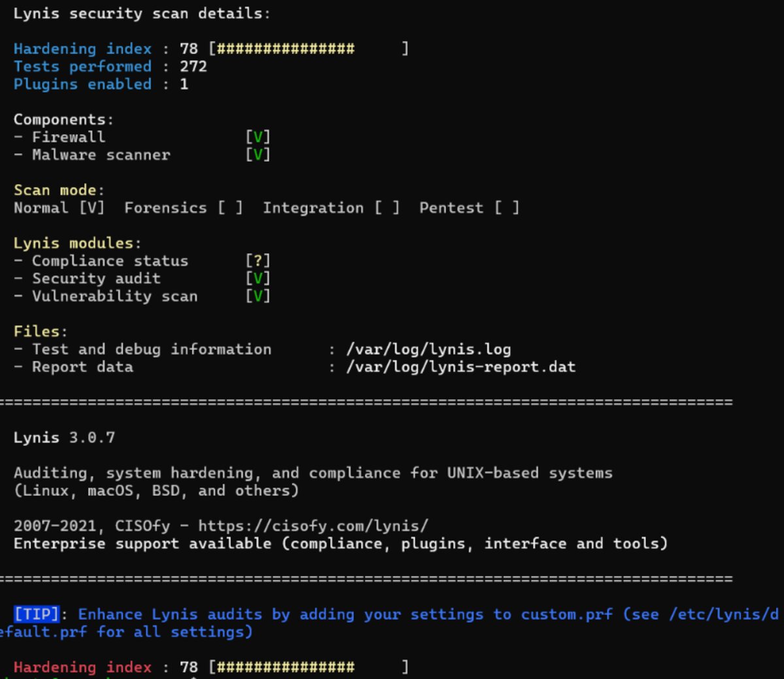Open the https://cisofy.com/lynis/ link
This screenshot has height=679, width=784.
pos(314,526)
